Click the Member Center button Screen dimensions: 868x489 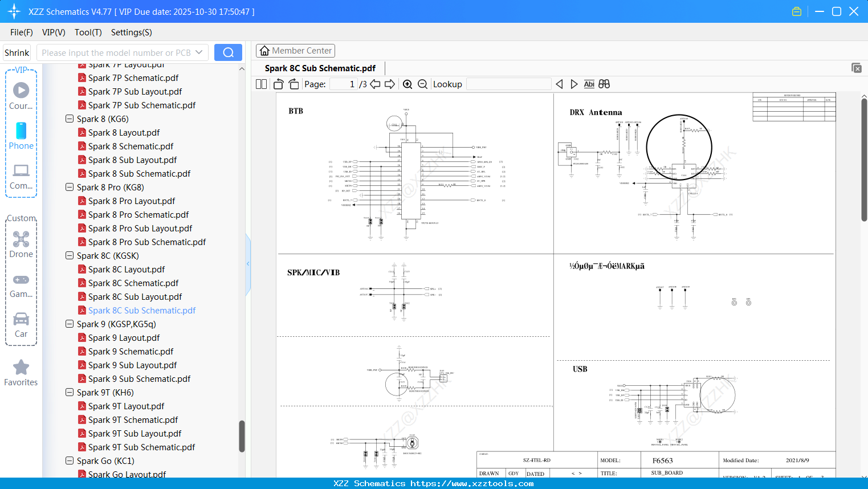(295, 50)
